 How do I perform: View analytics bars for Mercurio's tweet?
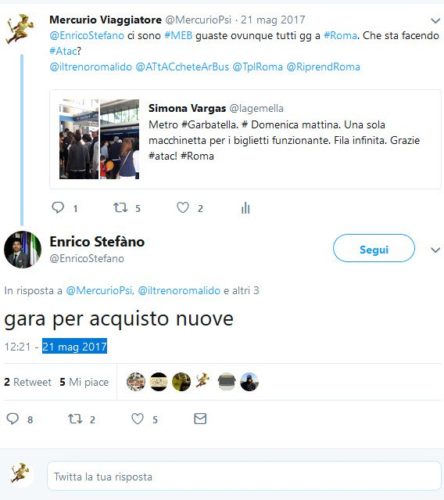[x=246, y=208]
